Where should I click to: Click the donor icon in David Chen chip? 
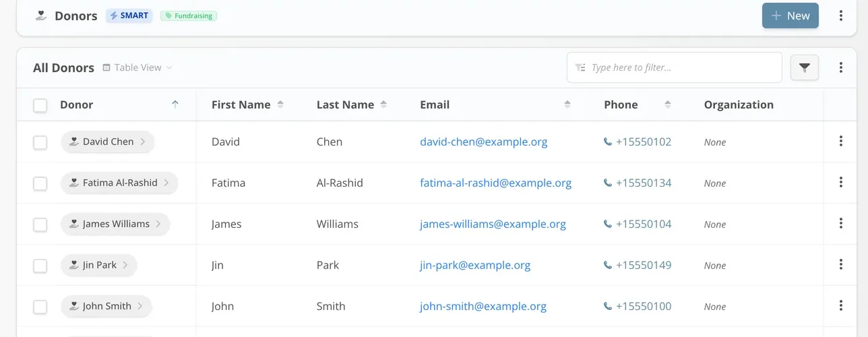tap(74, 142)
